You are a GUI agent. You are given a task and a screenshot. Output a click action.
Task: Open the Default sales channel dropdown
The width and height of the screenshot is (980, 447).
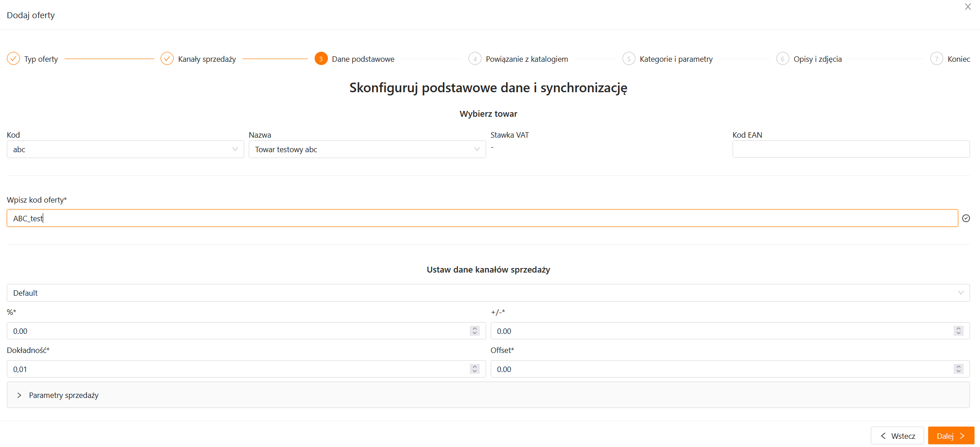488,293
